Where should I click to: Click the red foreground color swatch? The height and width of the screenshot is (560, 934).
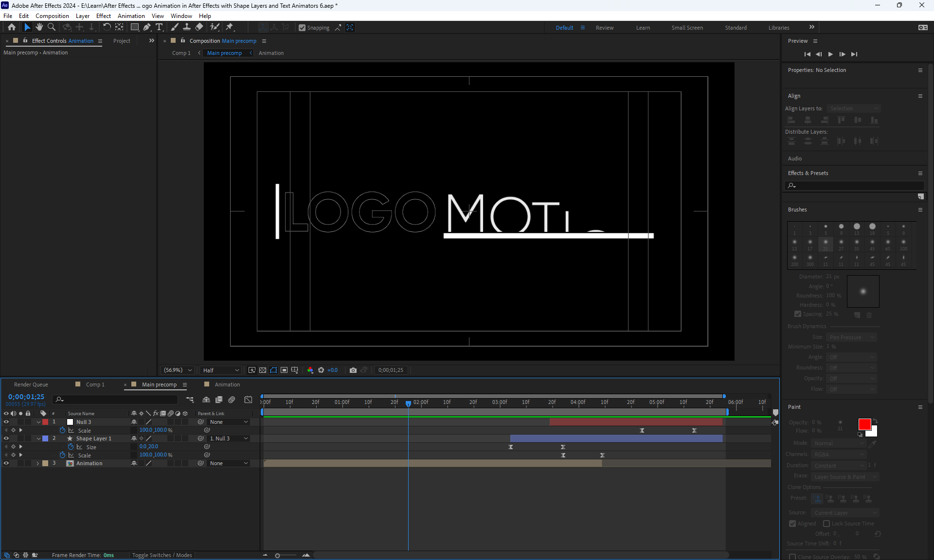coord(864,424)
